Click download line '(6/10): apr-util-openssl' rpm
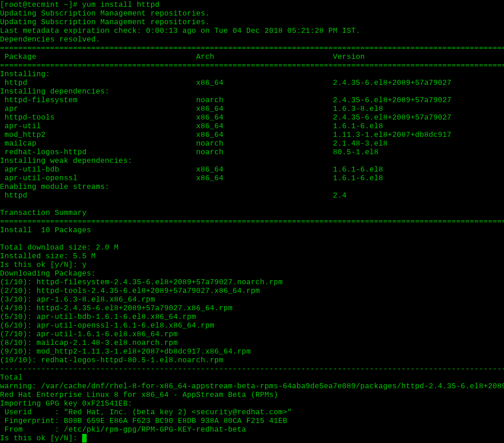Screen dimensions: 504x443 tap(107, 326)
